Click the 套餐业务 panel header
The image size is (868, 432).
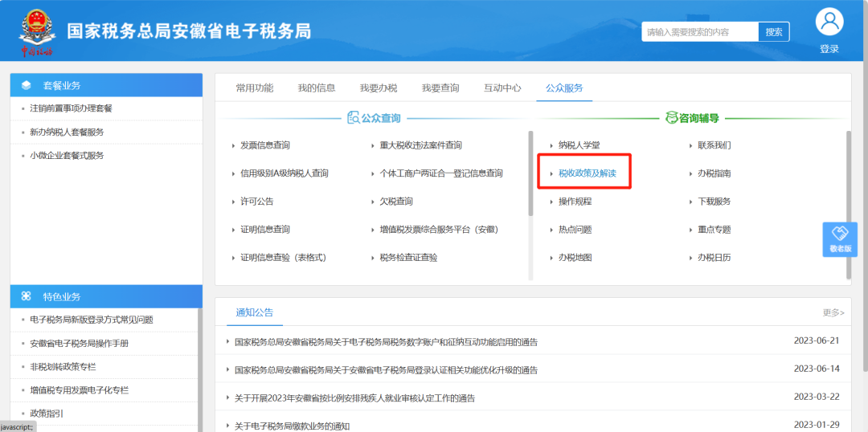[x=106, y=85]
